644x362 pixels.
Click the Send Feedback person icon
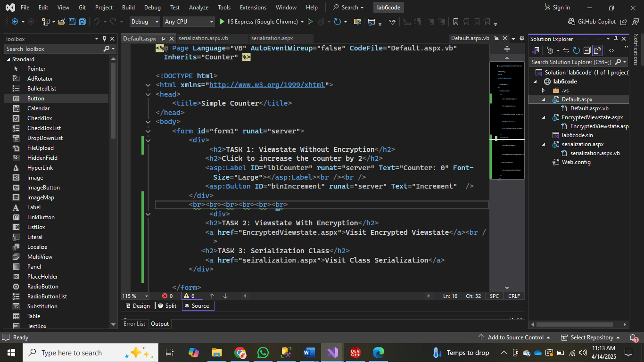tap(635, 22)
